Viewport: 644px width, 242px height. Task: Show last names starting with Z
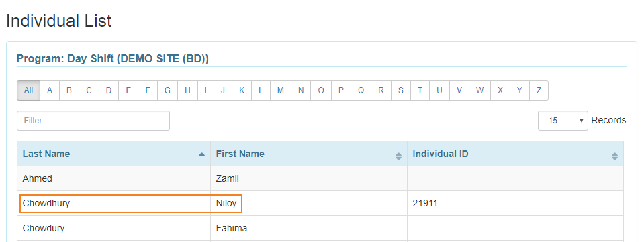point(539,90)
